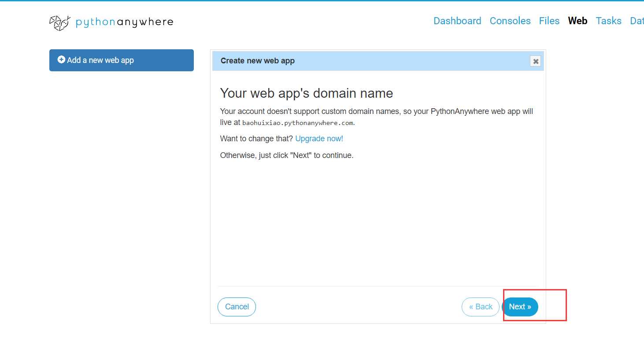Open the Files section
This screenshot has height=345, width=644.
[x=549, y=21]
